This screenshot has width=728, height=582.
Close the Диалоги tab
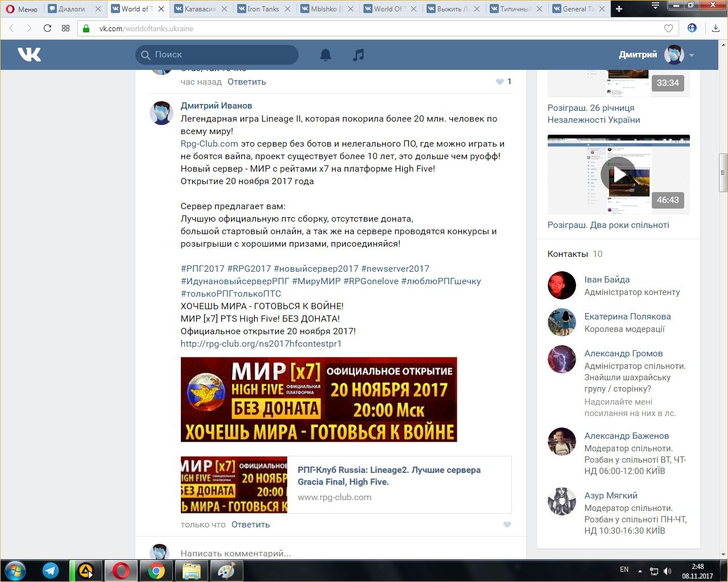(x=98, y=9)
